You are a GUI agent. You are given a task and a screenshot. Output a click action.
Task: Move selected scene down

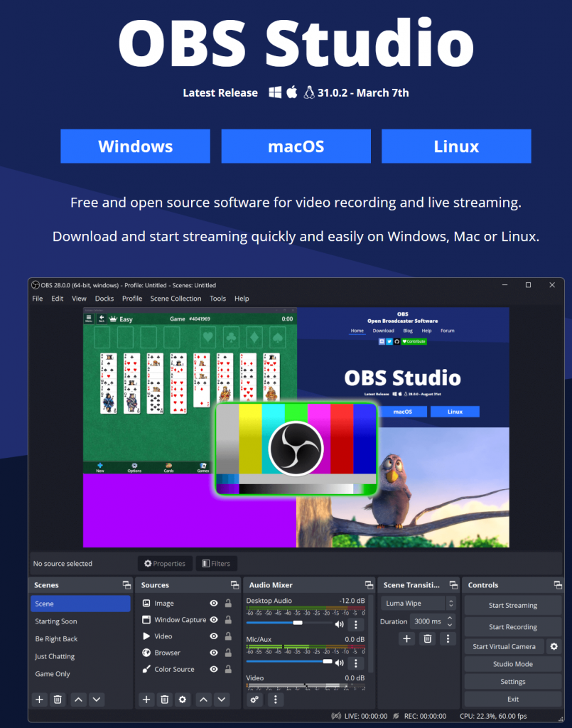click(x=97, y=700)
